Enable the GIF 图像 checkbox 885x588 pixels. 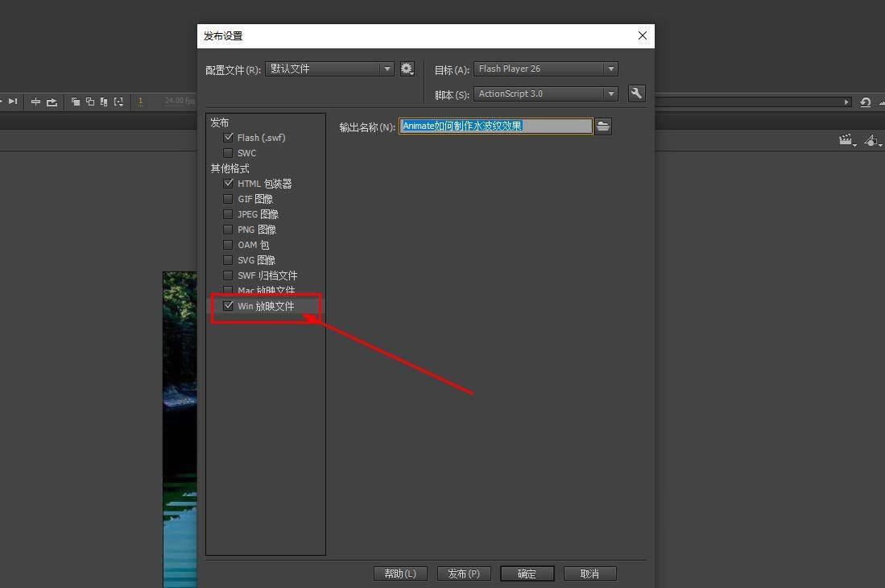(x=229, y=199)
